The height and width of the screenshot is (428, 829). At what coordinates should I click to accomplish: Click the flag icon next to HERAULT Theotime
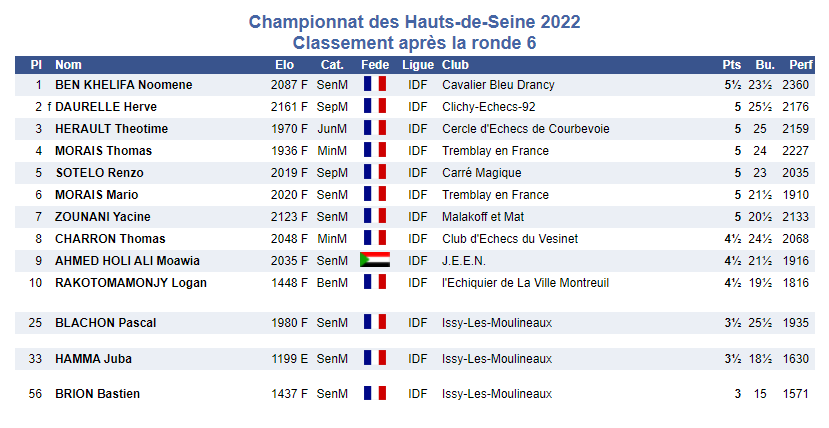click(374, 129)
